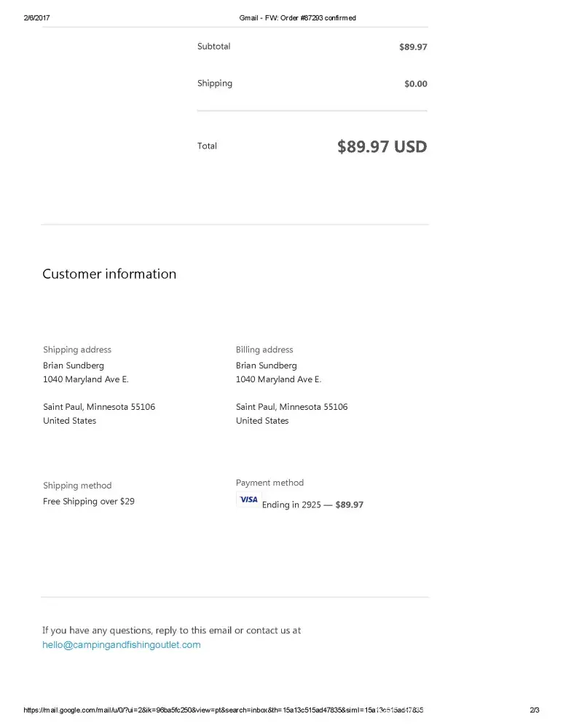Click the Ending in 2925 card text

point(291,505)
